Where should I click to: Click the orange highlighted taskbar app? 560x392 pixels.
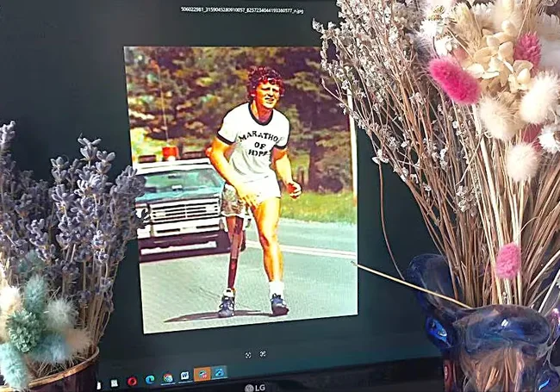[202, 374]
